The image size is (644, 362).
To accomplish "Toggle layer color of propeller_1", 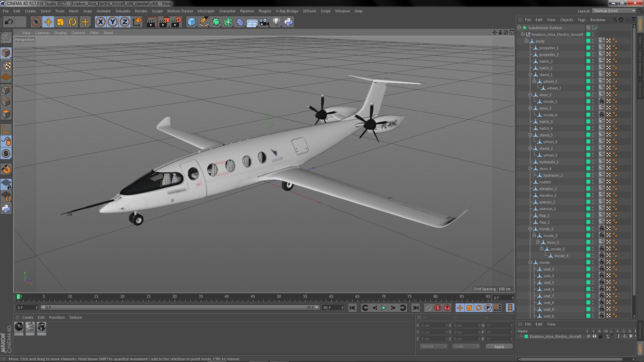I will tap(588, 48).
